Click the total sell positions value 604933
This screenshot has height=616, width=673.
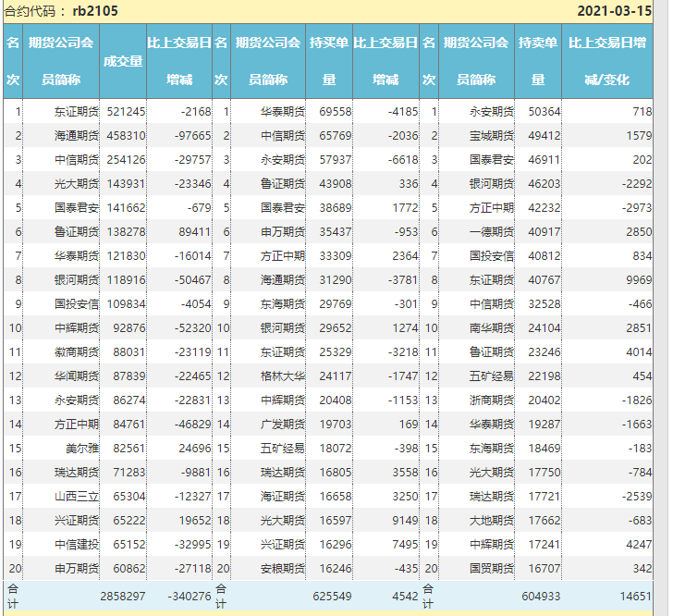click(x=537, y=597)
